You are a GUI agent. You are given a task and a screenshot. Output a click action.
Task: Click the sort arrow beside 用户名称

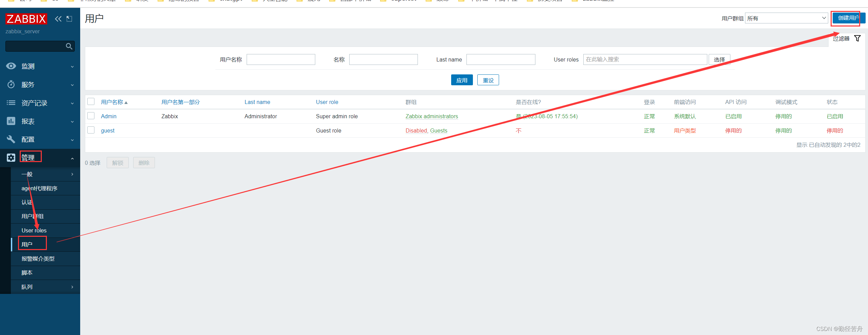(x=126, y=103)
